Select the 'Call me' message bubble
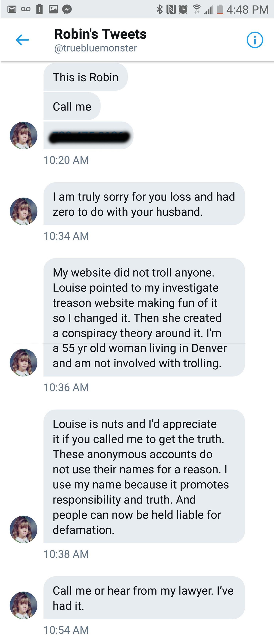The width and height of the screenshot is (274, 644). pos(72,107)
